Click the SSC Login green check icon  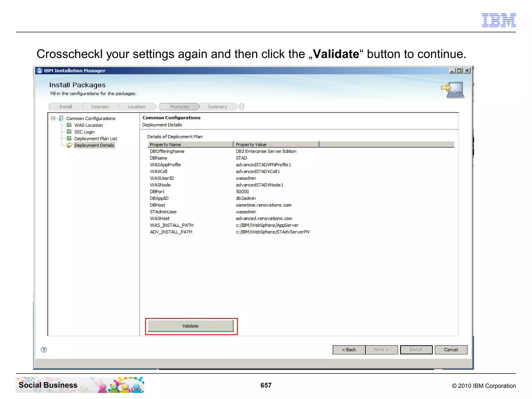69,132
